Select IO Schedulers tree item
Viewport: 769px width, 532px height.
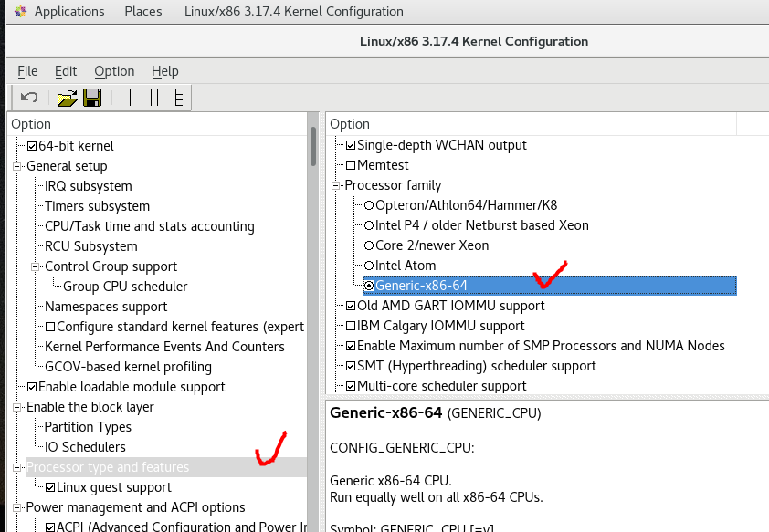click(x=85, y=447)
